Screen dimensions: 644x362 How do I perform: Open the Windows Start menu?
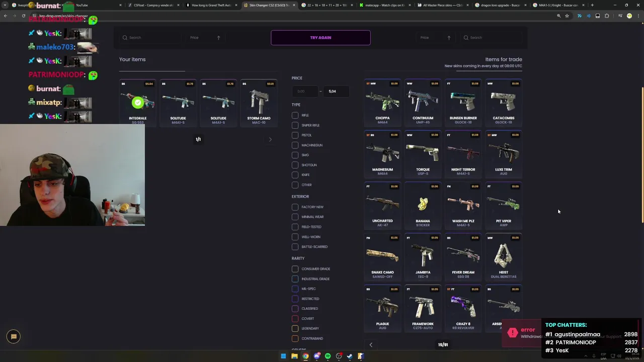click(x=283, y=356)
